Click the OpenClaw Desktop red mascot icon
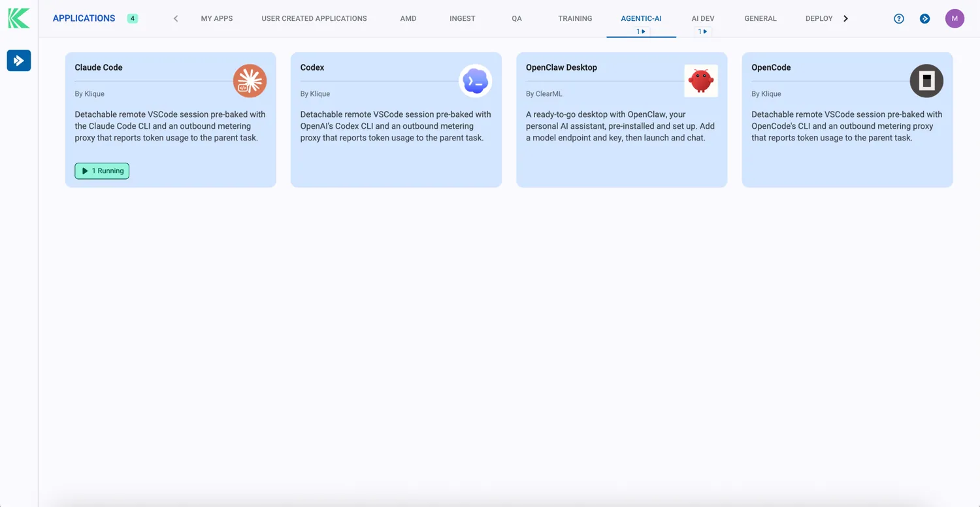This screenshot has width=980, height=507. (x=701, y=81)
